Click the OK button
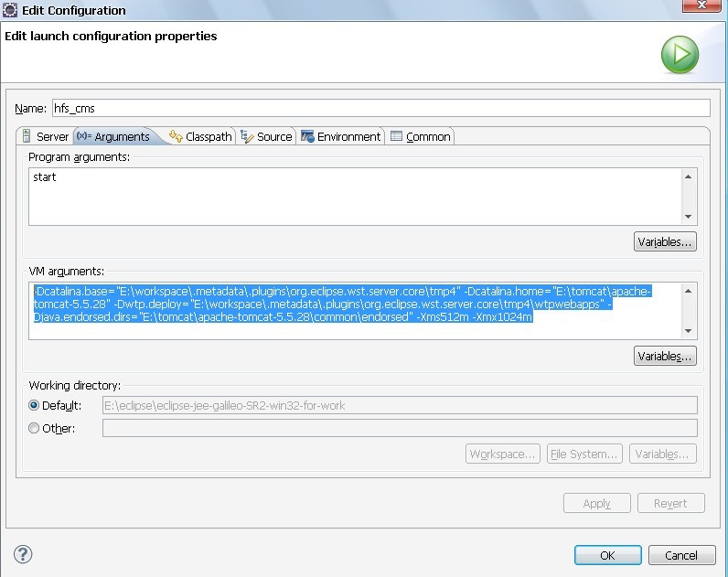Screen dimensions: 728x577 (608, 555)
